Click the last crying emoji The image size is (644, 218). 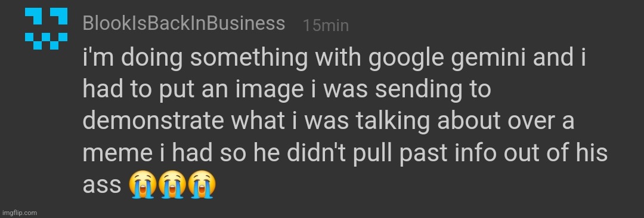(202, 185)
